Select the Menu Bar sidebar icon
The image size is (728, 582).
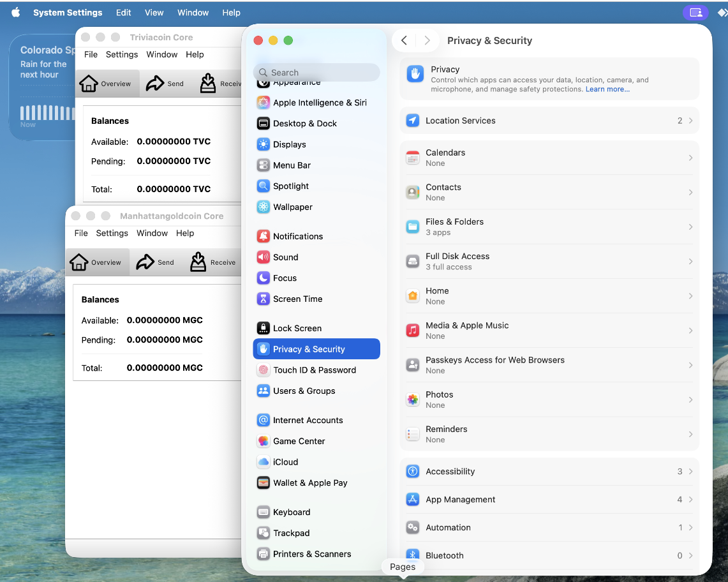[264, 165]
